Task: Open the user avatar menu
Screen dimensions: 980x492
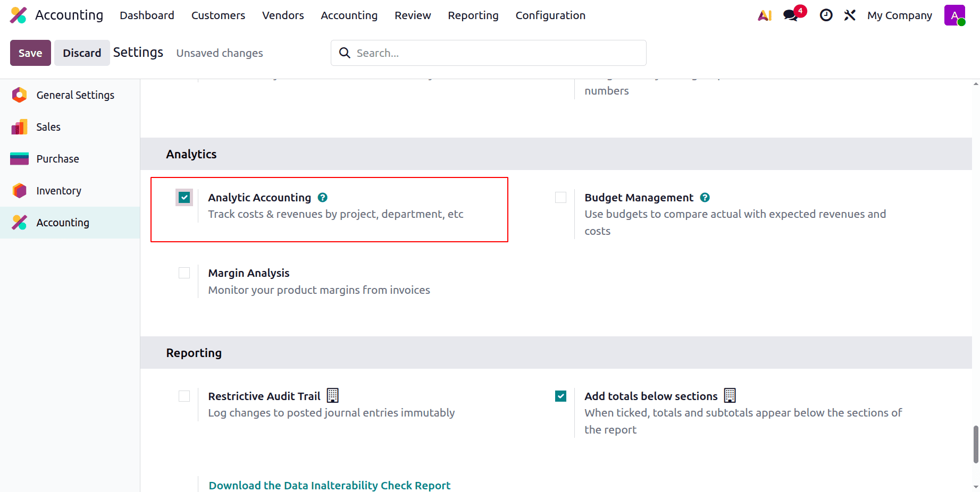Action: click(954, 15)
